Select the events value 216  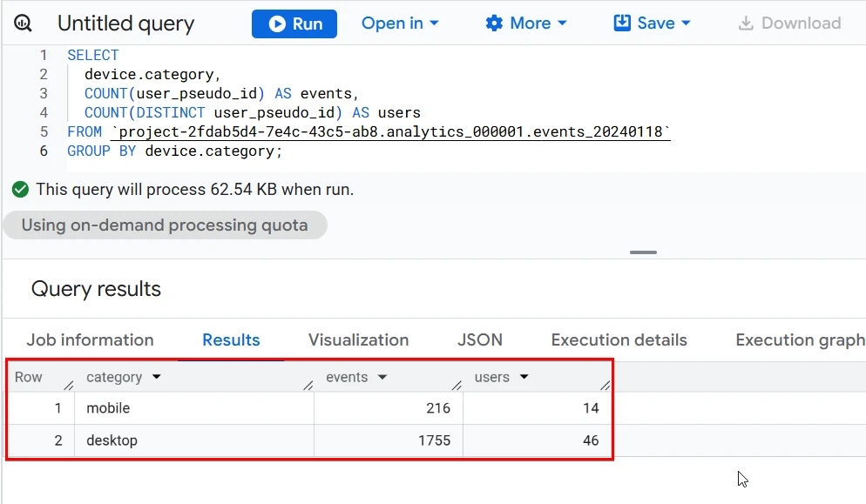tap(438, 408)
